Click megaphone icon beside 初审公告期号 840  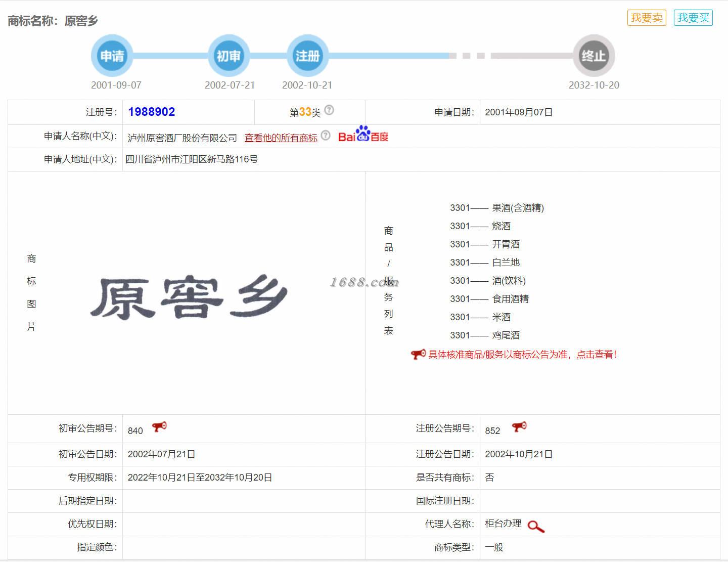pos(159,427)
